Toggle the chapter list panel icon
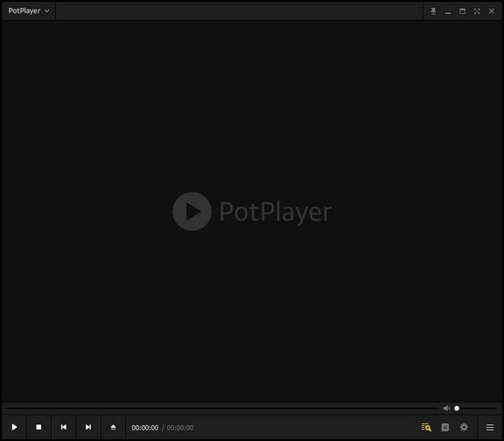The image size is (504, 441). [x=445, y=427]
